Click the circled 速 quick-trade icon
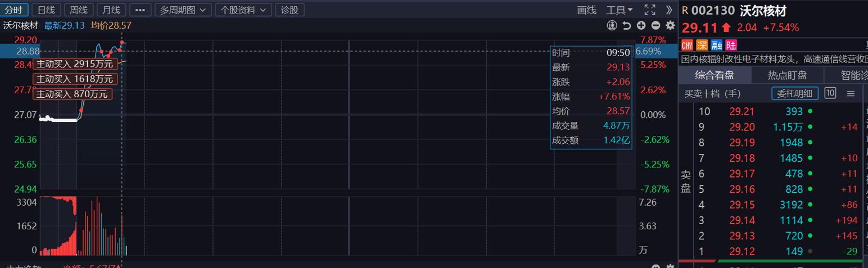The height and width of the screenshot is (268, 868). (x=612, y=25)
